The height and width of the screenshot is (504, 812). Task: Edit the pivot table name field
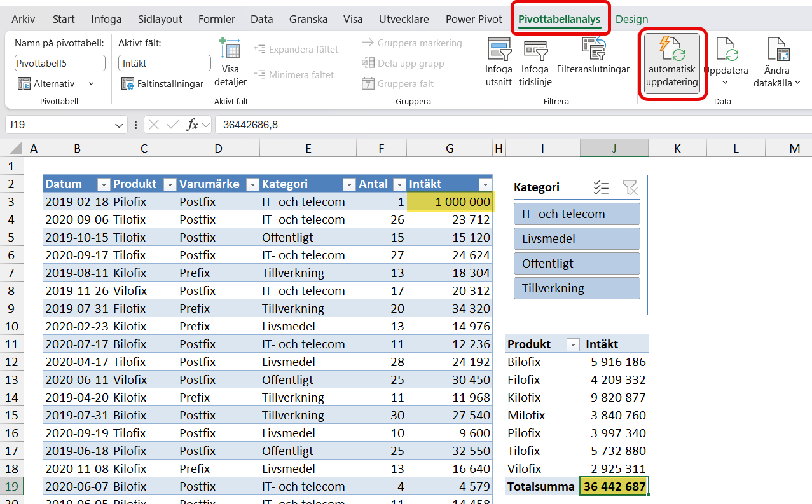point(60,63)
